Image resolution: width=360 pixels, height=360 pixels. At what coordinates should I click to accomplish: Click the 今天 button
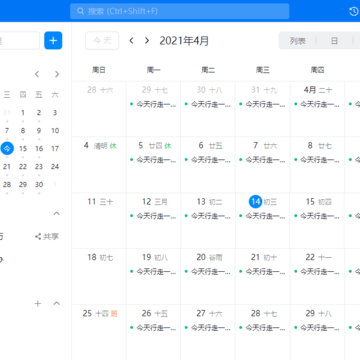pos(102,41)
